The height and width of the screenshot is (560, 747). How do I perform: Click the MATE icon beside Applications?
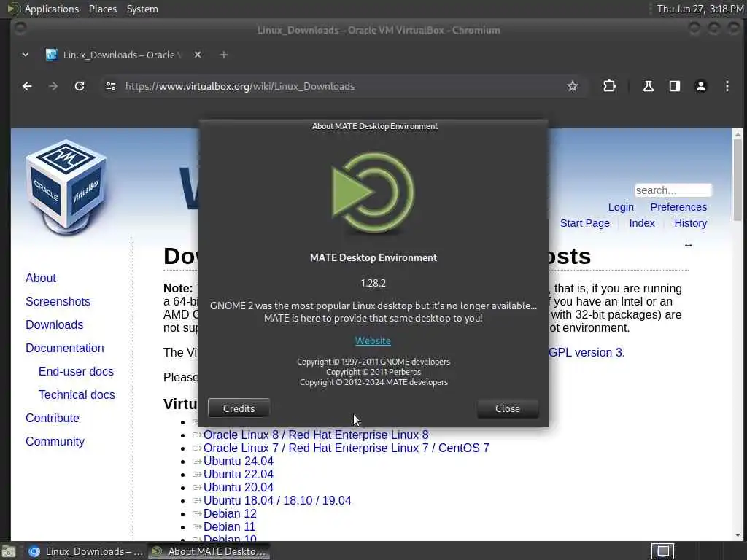click(x=13, y=9)
